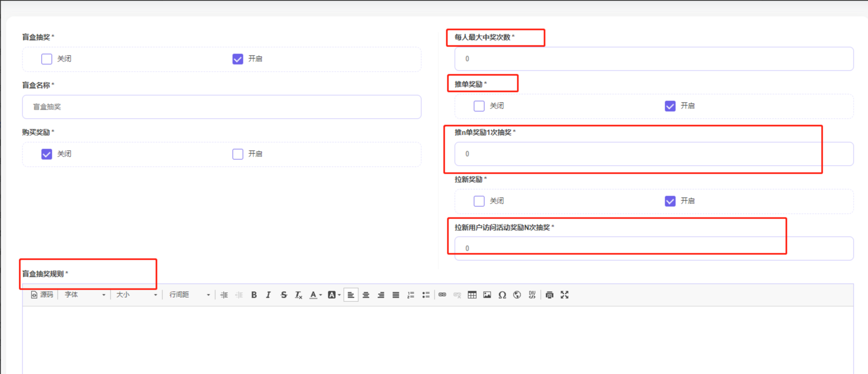Click inside the 盲盒抽奖规则 editor body
Image resolution: width=868 pixels, height=374 pixels.
(x=438, y=340)
